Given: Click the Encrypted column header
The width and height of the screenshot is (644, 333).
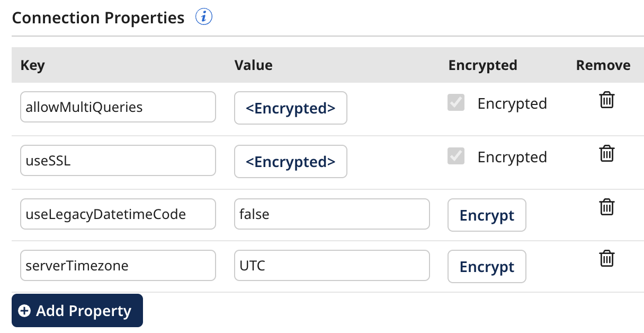Looking at the screenshot, I should (x=482, y=65).
